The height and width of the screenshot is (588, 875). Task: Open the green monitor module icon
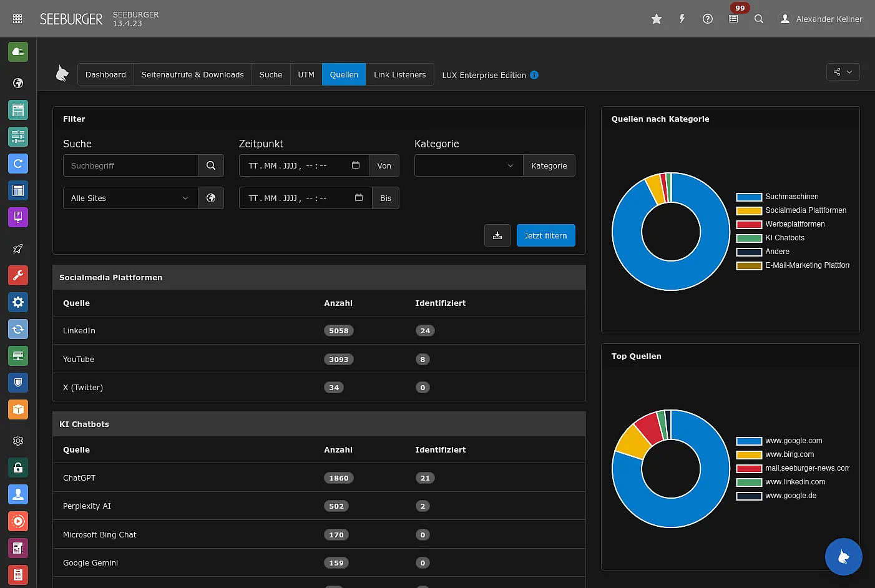18,356
